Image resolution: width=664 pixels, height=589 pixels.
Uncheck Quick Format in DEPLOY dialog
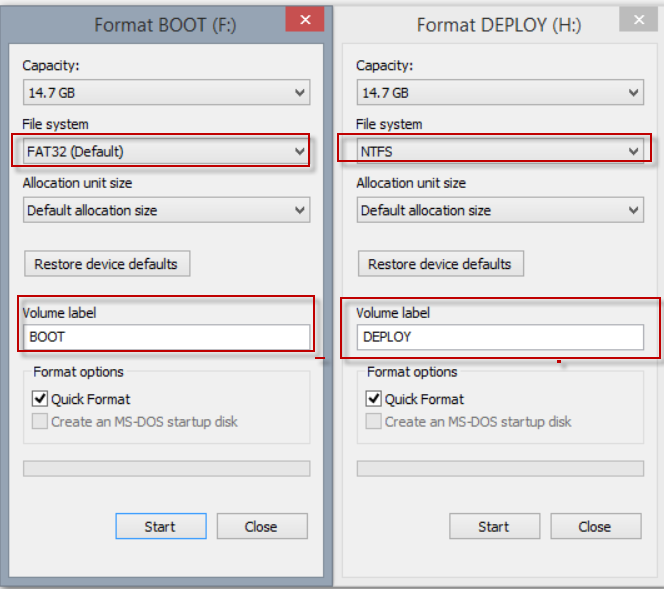click(374, 398)
